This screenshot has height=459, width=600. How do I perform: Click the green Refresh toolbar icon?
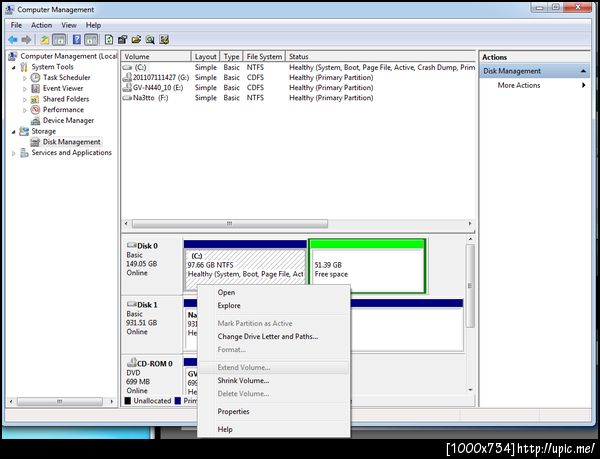tap(109, 39)
